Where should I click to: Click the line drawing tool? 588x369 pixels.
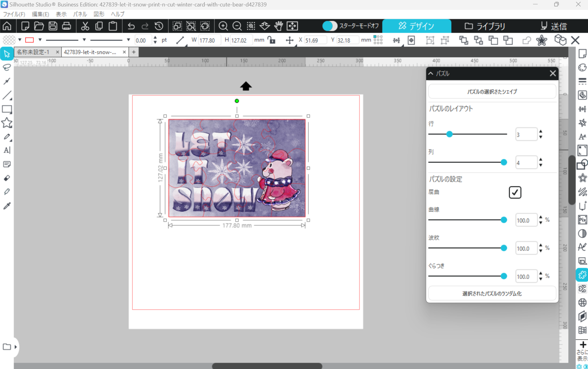coord(7,95)
